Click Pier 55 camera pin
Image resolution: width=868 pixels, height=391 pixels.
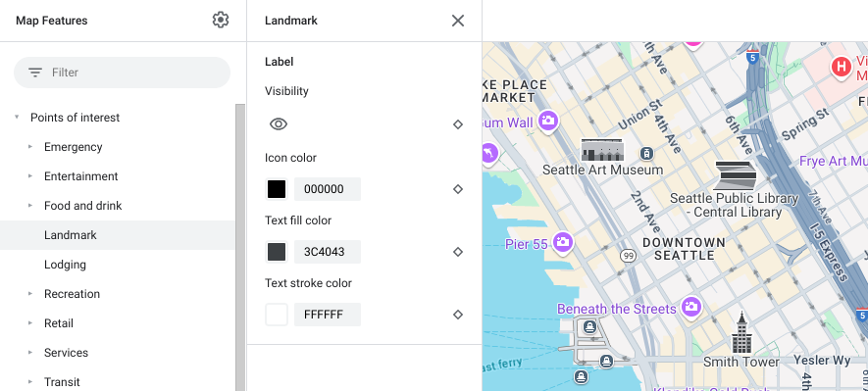563,242
